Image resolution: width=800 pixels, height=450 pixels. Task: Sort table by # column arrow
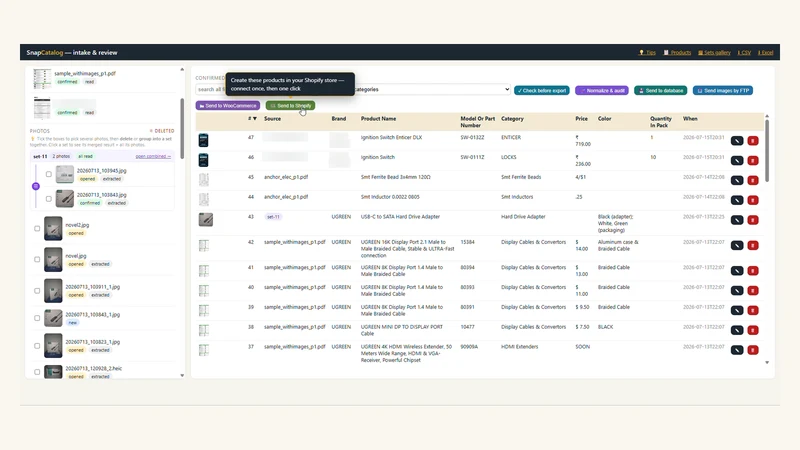point(253,118)
